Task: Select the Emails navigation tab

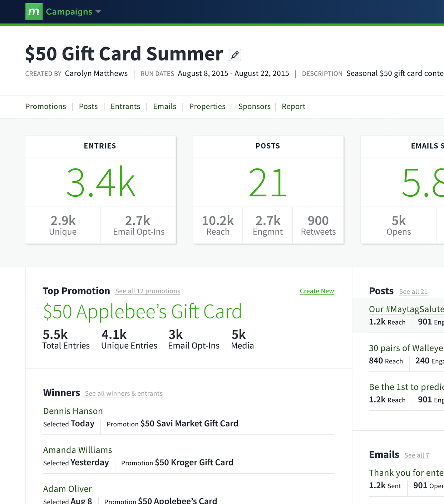Action: point(164,107)
